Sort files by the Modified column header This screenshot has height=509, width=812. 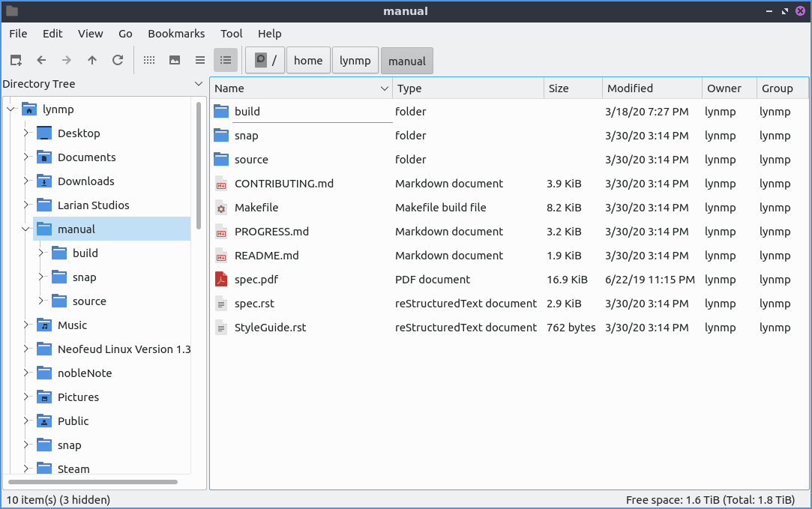(651, 88)
